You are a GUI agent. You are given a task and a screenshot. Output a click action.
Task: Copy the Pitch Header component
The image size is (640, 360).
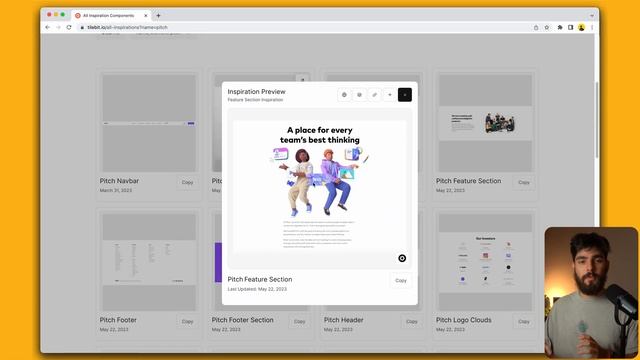412,322
